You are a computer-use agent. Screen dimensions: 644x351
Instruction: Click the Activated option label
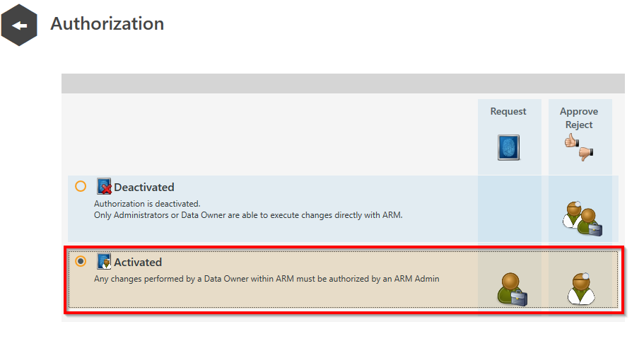coord(138,263)
